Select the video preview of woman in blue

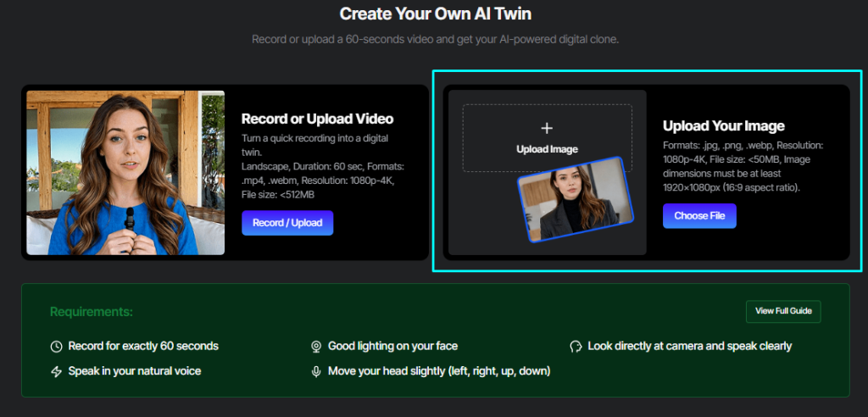point(125,173)
